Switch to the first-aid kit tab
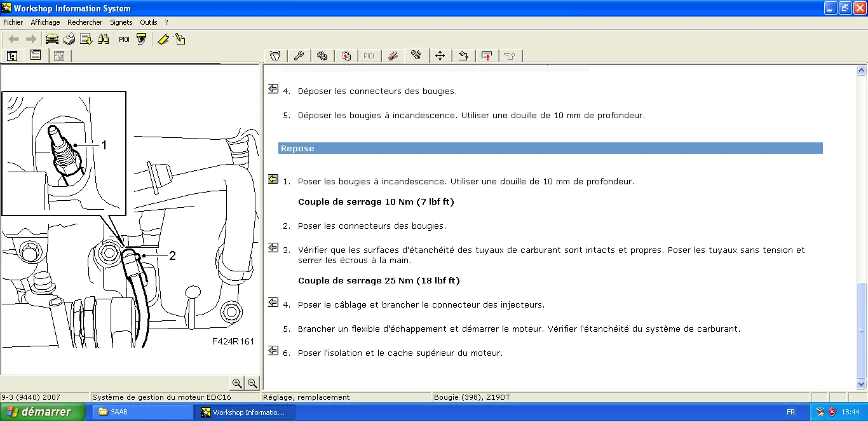 click(346, 56)
